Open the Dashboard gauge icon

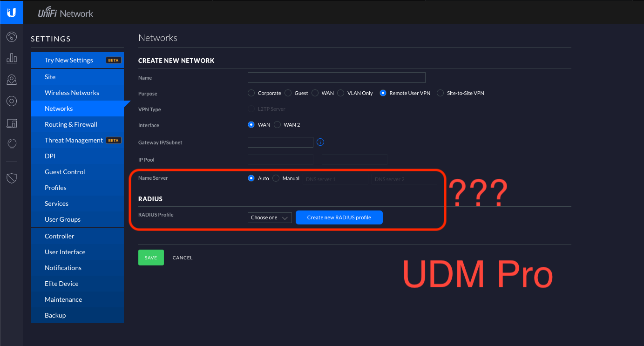[12, 37]
